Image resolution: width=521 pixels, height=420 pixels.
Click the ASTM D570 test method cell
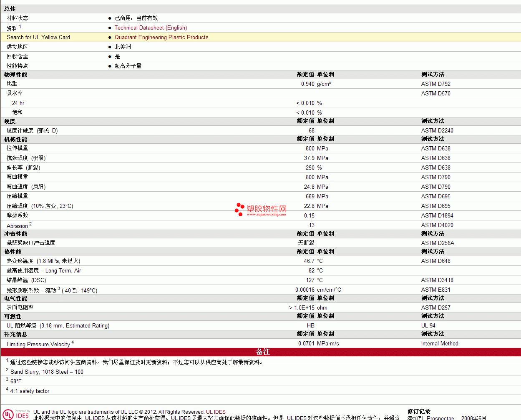(x=436, y=93)
